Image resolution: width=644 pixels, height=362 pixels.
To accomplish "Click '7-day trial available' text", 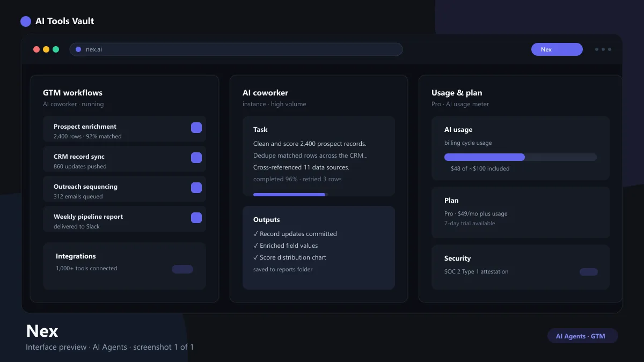I will pos(470,223).
